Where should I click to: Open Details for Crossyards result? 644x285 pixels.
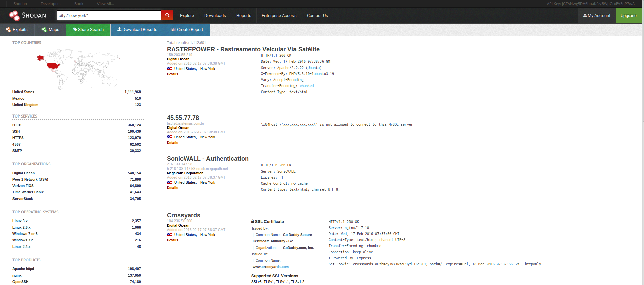(x=172, y=240)
